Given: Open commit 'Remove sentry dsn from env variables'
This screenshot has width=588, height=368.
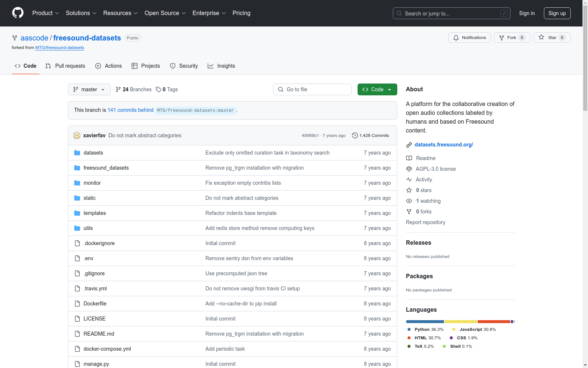Looking at the screenshot, I should coord(249,258).
